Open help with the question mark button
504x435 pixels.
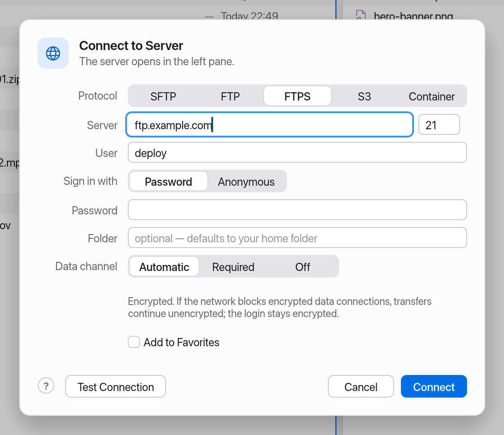click(x=46, y=385)
